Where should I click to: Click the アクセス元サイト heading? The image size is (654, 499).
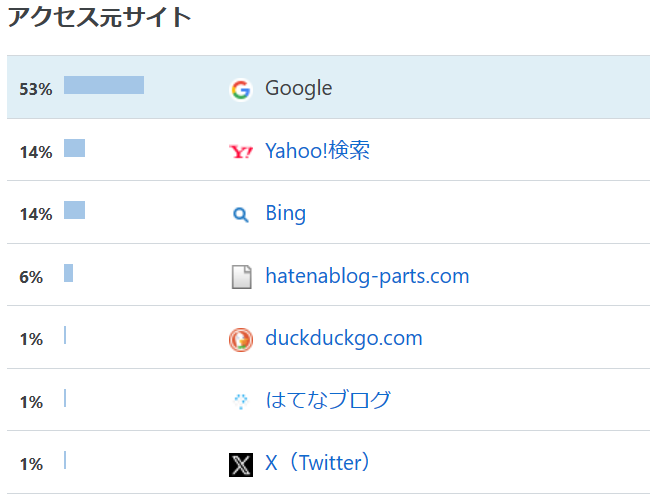(99, 18)
